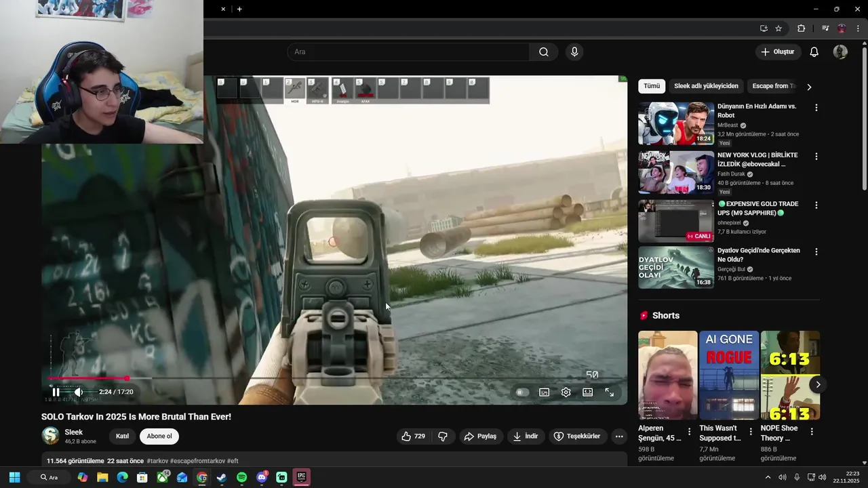Open YouTube notifications bell
Image resolution: width=868 pixels, height=488 pixels.
814,52
